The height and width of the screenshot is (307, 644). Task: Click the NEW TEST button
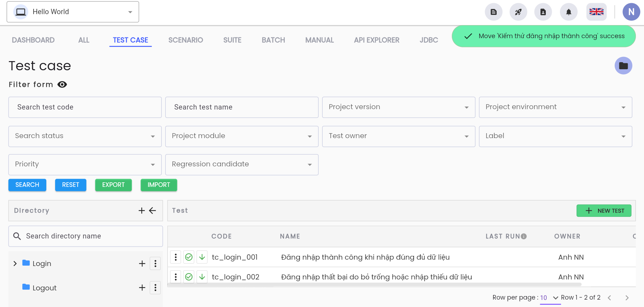point(604,211)
